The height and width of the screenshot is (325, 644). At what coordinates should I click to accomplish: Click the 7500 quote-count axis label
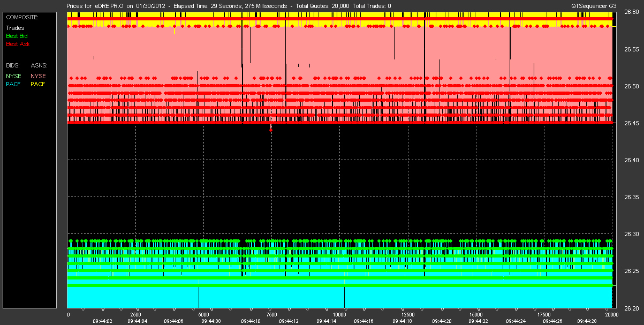coord(272,315)
